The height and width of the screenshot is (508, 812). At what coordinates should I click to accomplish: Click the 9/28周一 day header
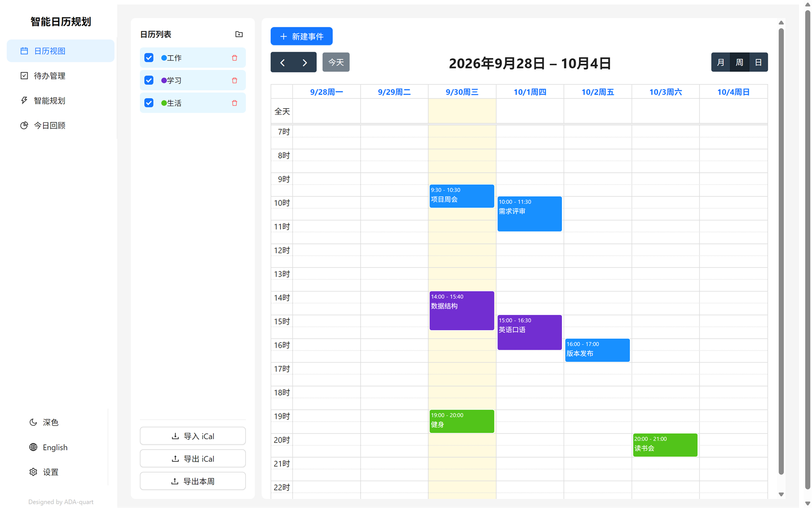pos(327,92)
